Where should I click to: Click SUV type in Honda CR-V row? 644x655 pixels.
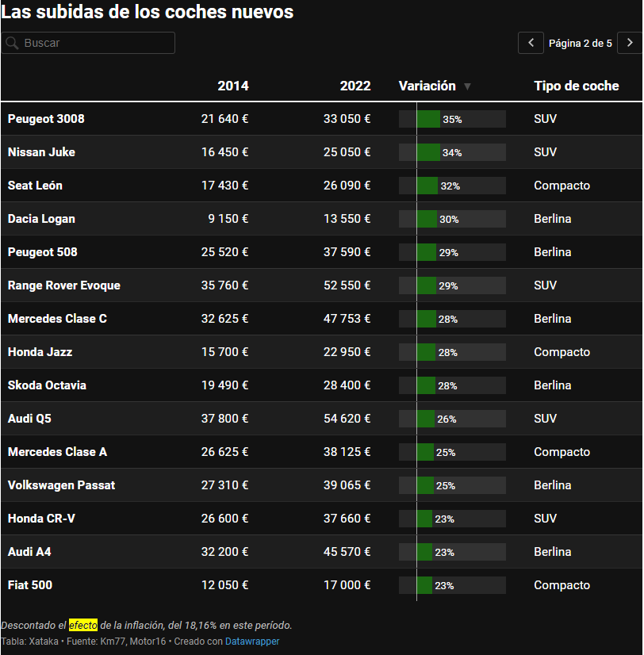(545, 519)
